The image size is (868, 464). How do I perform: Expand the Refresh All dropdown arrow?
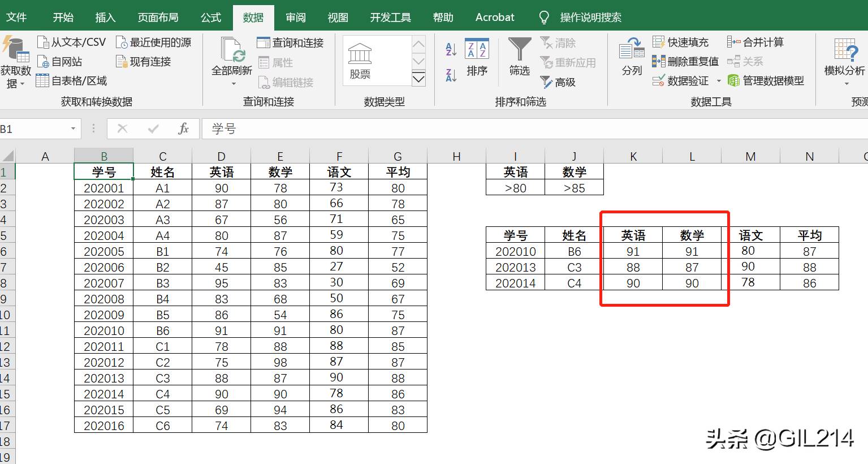click(x=234, y=84)
